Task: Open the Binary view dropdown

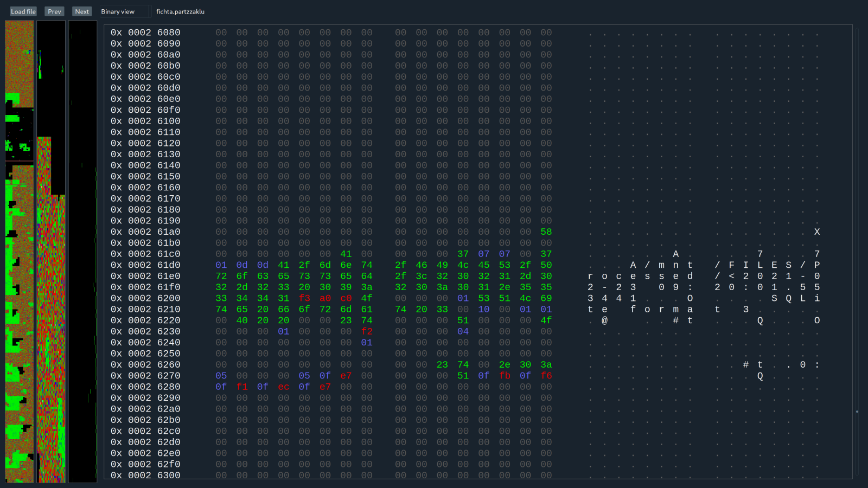Action: (125, 11)
